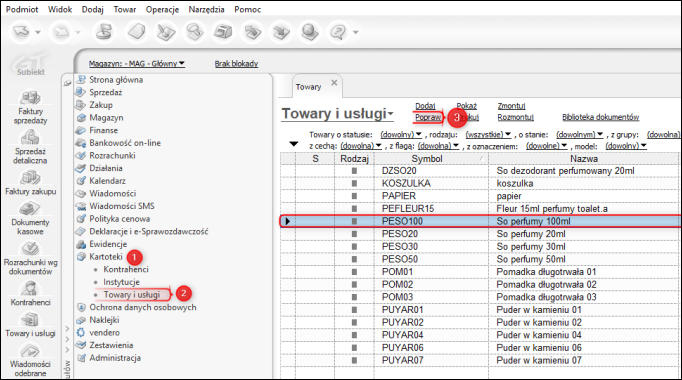Image resolution: width=682 pixels, height=380 pixels.
Task: Sort table by Nazwa column header
Action: (x=584, y=159)
